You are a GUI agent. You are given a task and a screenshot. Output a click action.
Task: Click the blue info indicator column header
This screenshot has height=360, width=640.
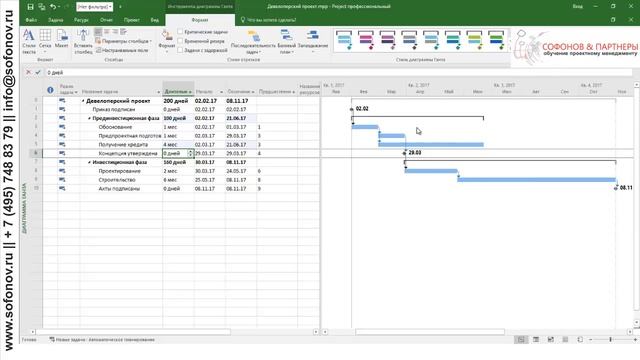point(50,90)
